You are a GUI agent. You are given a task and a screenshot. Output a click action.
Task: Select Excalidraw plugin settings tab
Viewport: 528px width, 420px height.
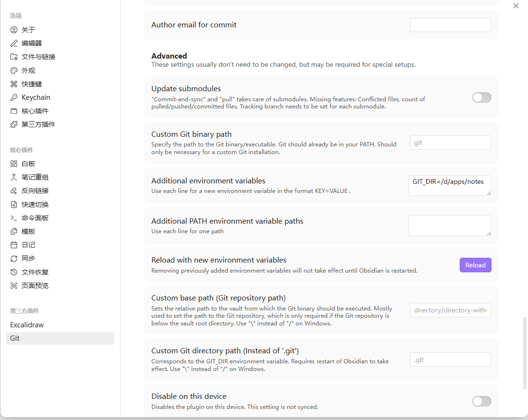point(27,325)
